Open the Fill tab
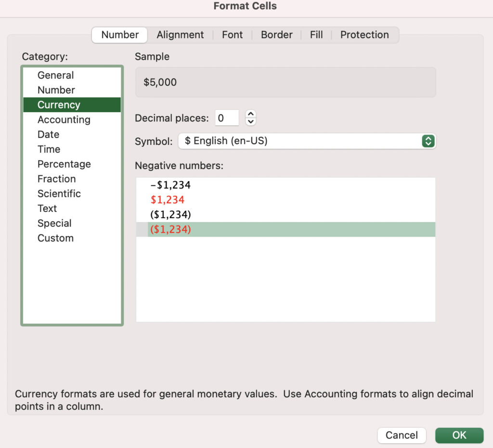 pyautogui.click(x=316, y=35)
